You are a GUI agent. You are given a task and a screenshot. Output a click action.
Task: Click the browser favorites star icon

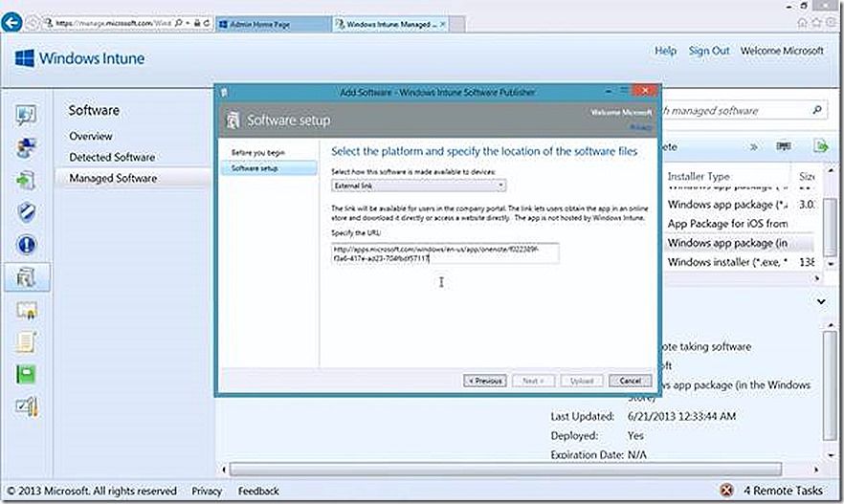(x=816, y=23)
